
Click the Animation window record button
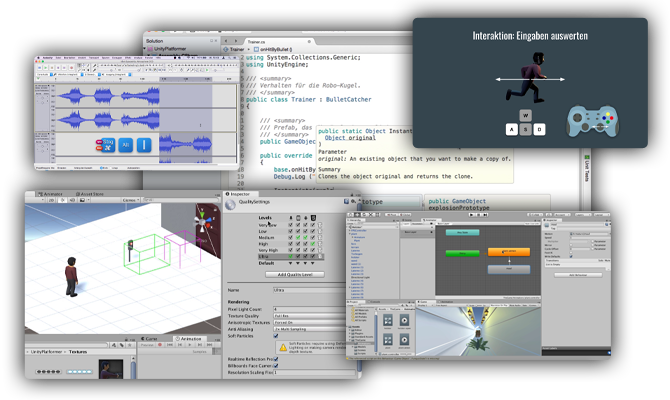click(x=160, y=345)
